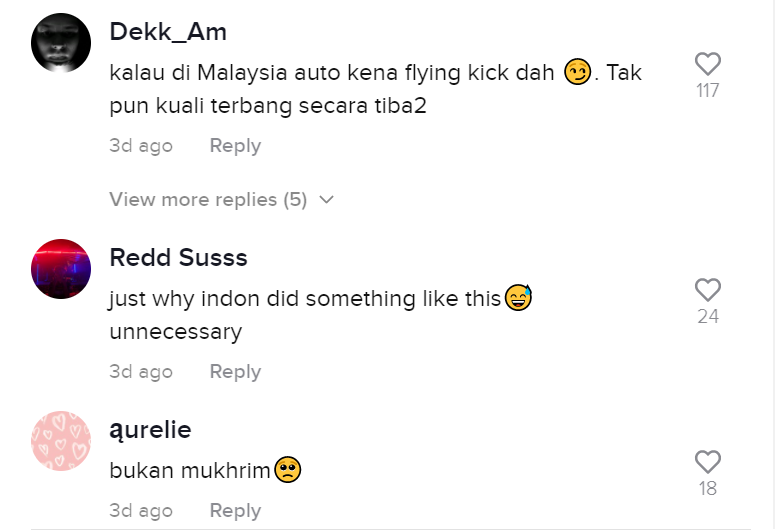Viewport: 775px width, 531px height.
Task: View ąurelie's pink hearts avatar
Action: [x=62, y=441]
